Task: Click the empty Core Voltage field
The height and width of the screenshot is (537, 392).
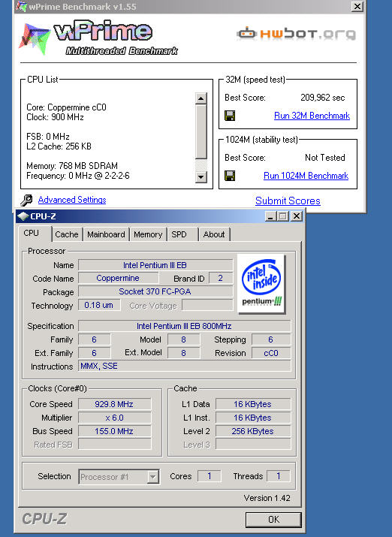Action: (x=207, y=305)
